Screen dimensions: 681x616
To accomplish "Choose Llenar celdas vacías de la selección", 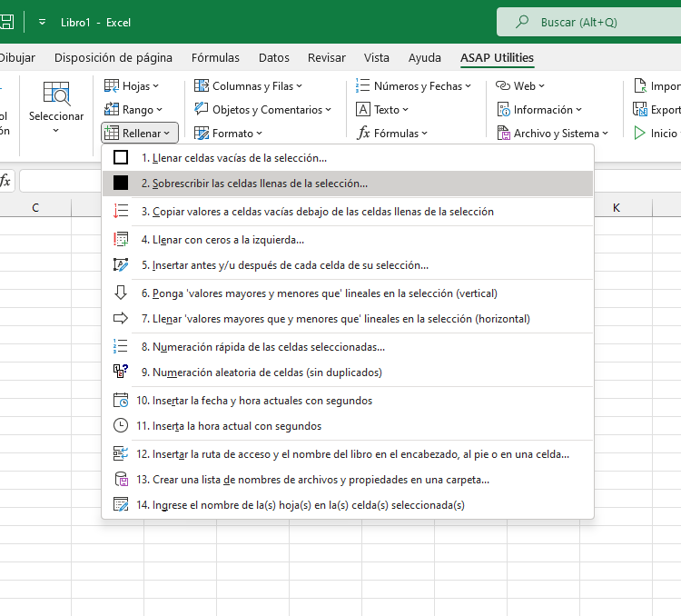I will [x=348, y=158].
